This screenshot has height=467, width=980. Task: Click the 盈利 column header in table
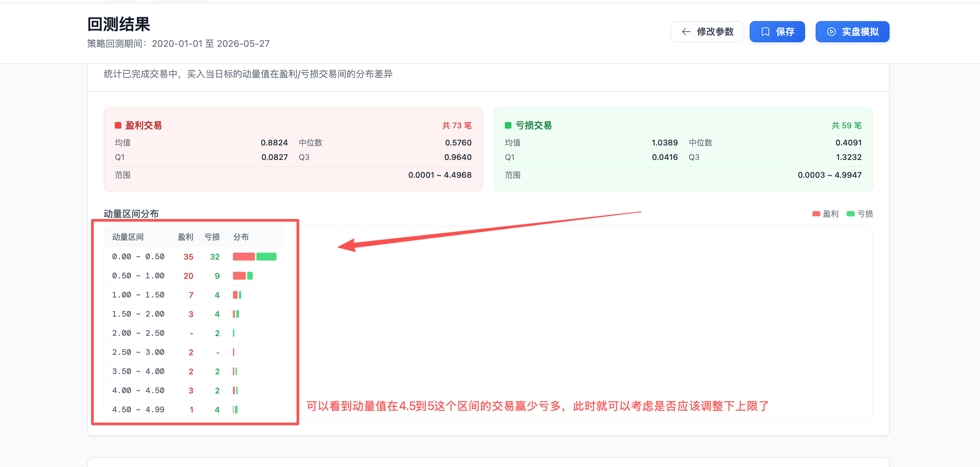click(x=185, y=237)
